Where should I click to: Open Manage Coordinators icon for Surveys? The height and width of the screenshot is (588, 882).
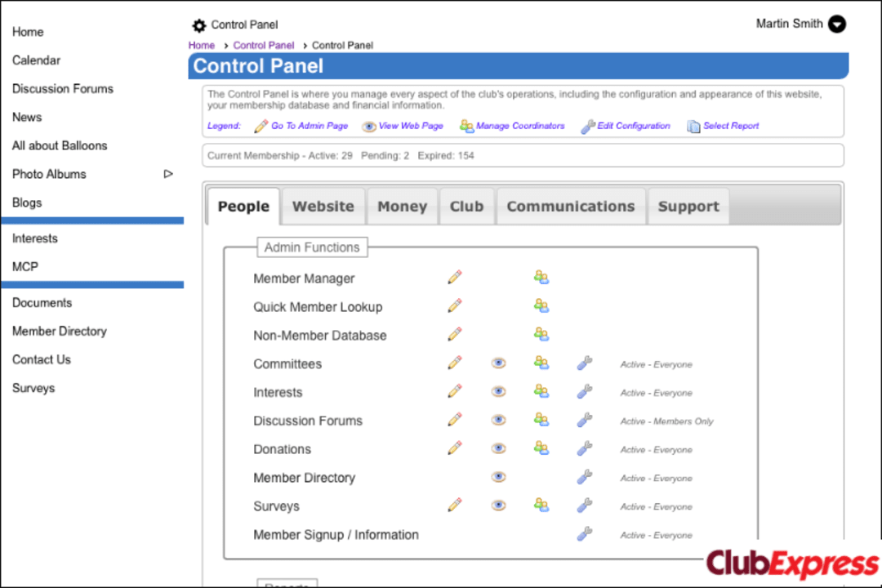click(x=541, y=505)
